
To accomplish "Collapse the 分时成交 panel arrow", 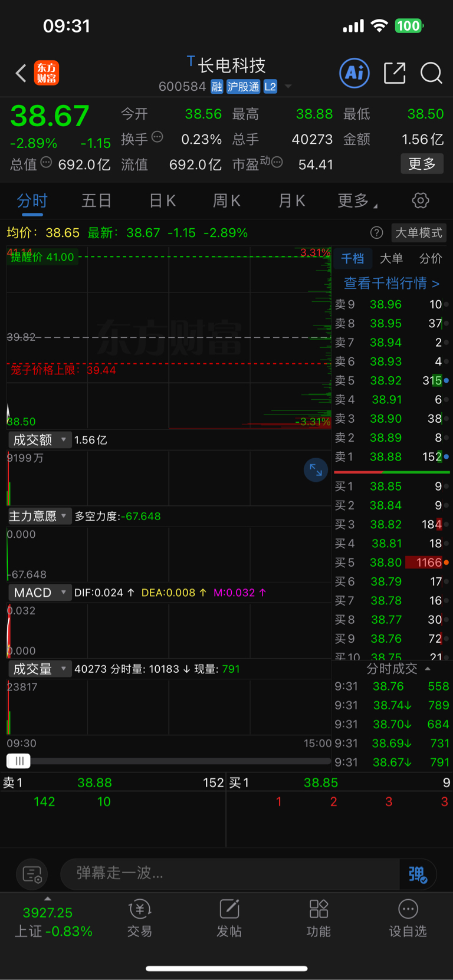I will tap(428, 669).
